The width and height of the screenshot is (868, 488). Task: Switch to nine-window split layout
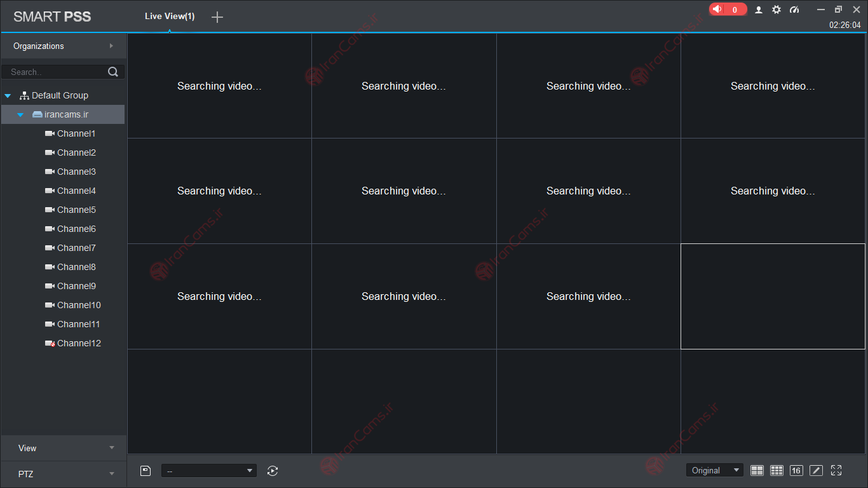pos(776,470)
